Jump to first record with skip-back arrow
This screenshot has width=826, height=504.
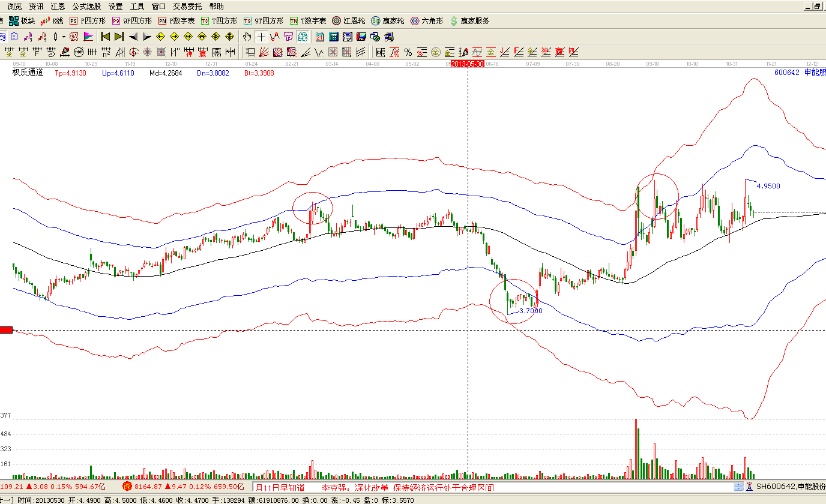pos(106,36)
